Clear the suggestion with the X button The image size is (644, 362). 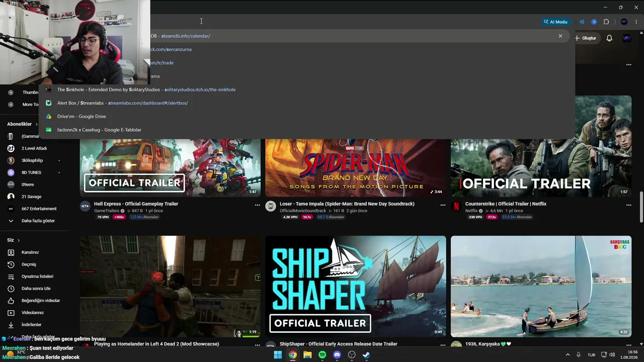click(560, 36)
